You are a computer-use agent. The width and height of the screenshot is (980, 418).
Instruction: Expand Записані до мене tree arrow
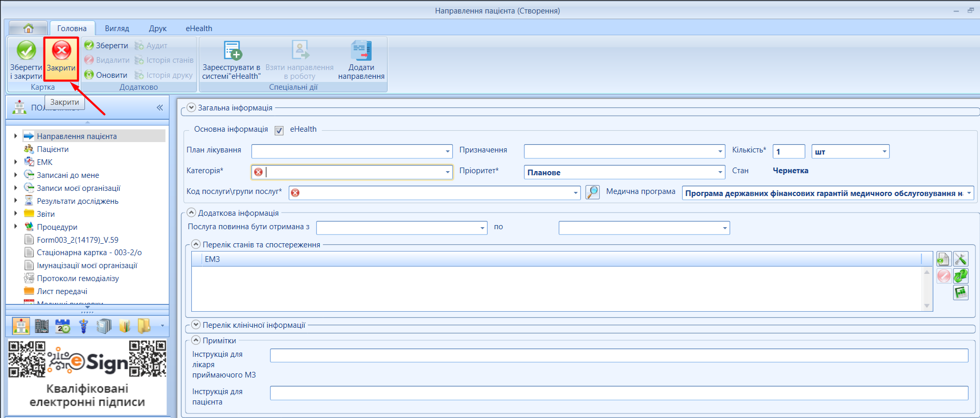[16, 175]
